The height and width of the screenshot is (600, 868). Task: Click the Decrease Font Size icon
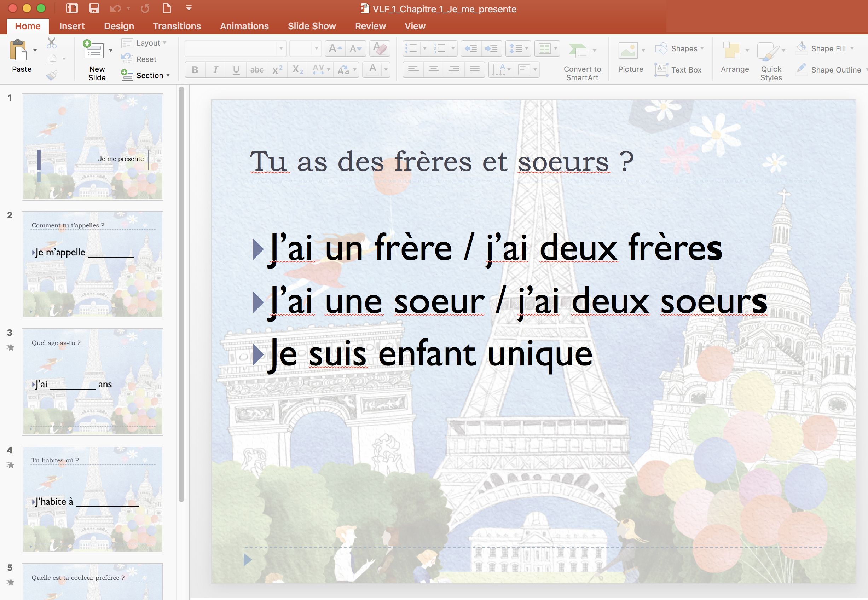tap(355, 48)
